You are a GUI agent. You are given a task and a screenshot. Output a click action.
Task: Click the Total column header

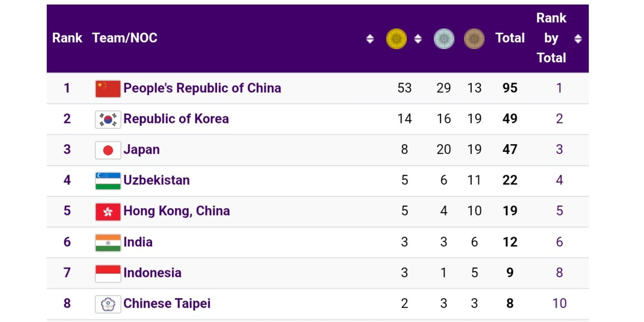point(510,38)
